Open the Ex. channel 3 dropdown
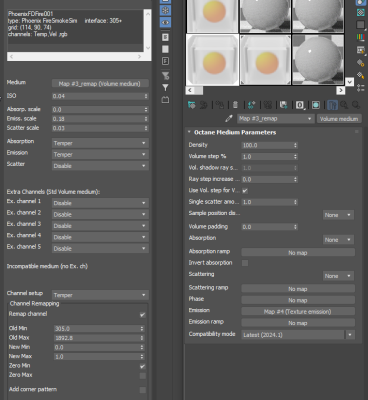 (x=100, y=226)
